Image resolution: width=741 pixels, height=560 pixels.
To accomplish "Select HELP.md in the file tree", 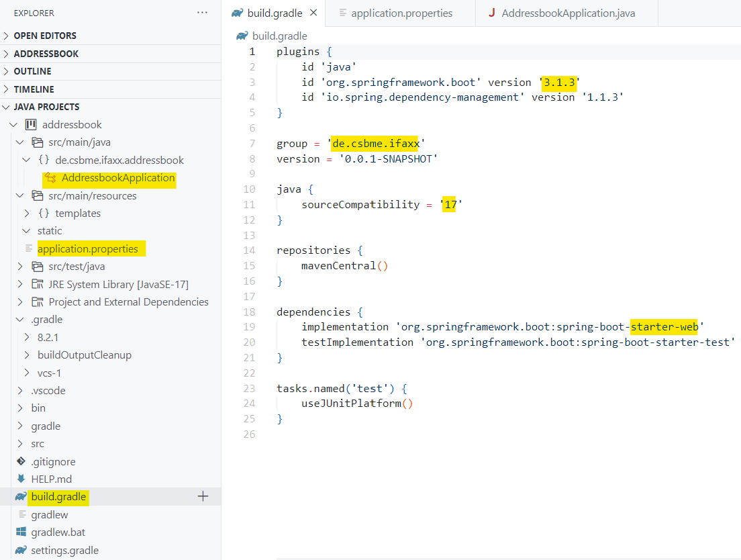I will point(52,479).
